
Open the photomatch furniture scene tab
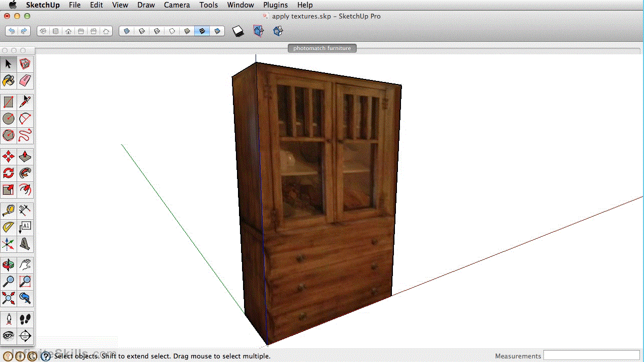coord(322,48)
